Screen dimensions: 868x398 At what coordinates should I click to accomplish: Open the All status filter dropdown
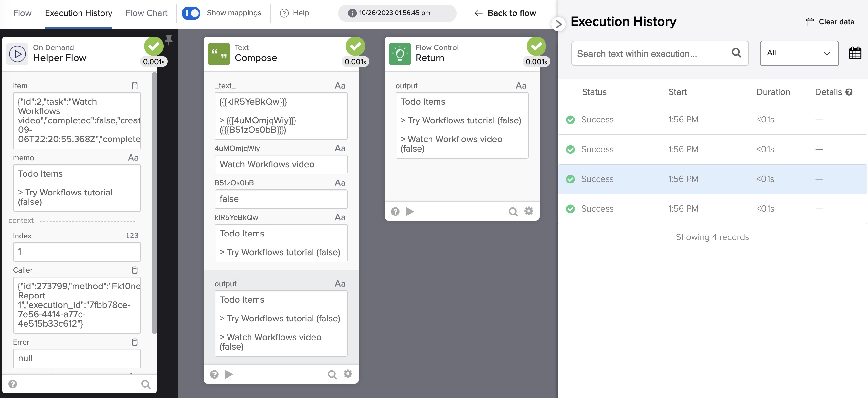click(799, 53)
